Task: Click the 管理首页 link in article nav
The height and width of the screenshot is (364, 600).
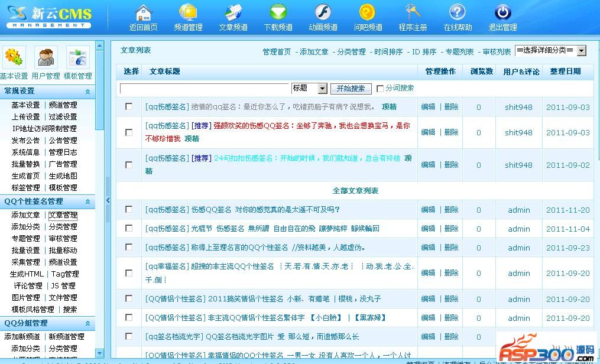Action: 277,51
